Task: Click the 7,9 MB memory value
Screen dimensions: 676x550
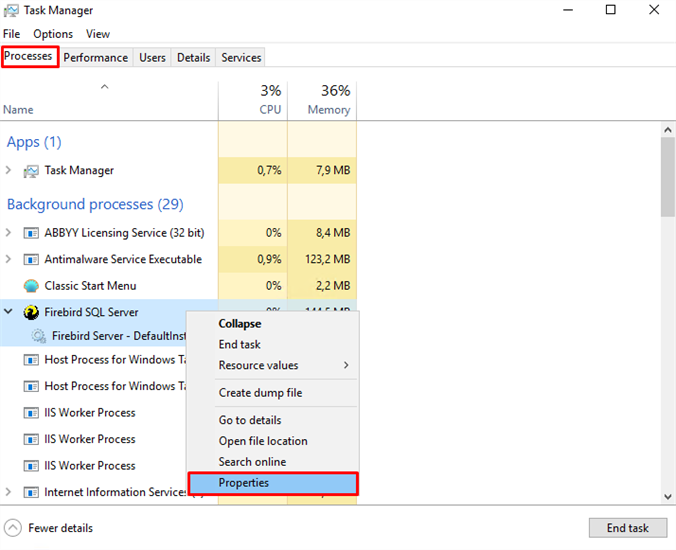Action: [333, 170]
